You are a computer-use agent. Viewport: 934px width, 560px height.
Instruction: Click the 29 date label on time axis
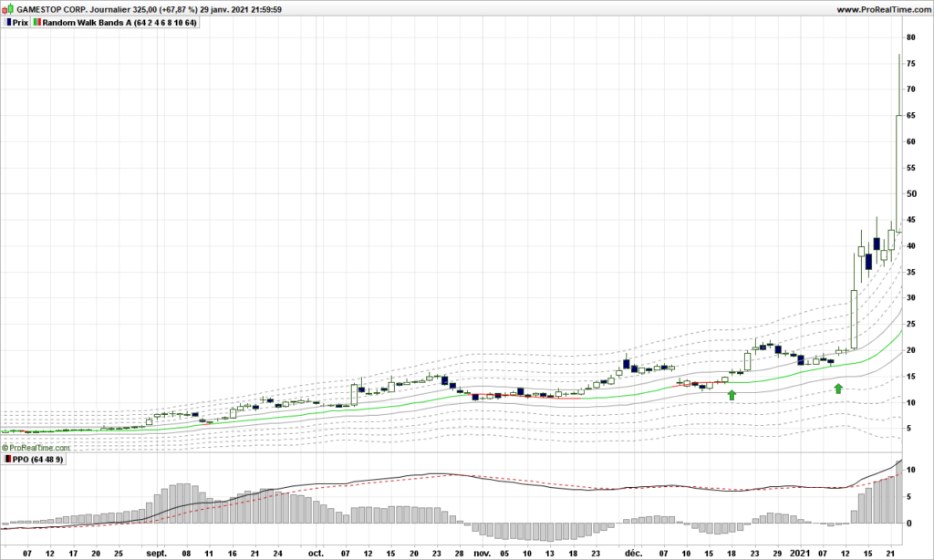tap(777, 554)
